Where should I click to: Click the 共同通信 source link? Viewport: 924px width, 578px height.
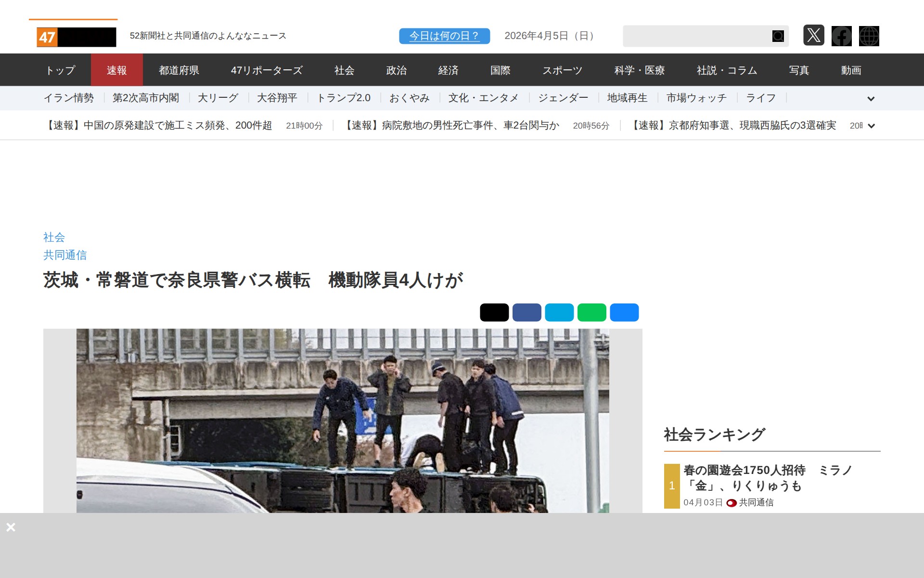(65, 255)
